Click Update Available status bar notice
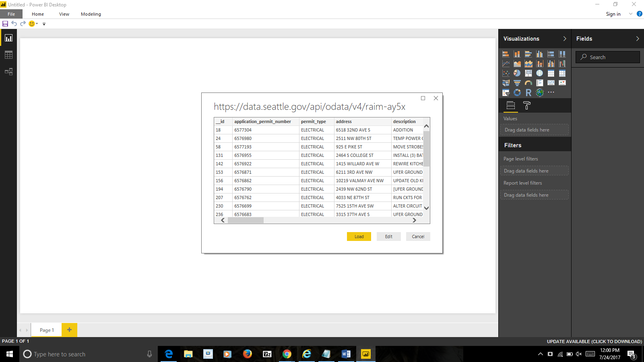644x362 pixels. (x=594, y=341)
